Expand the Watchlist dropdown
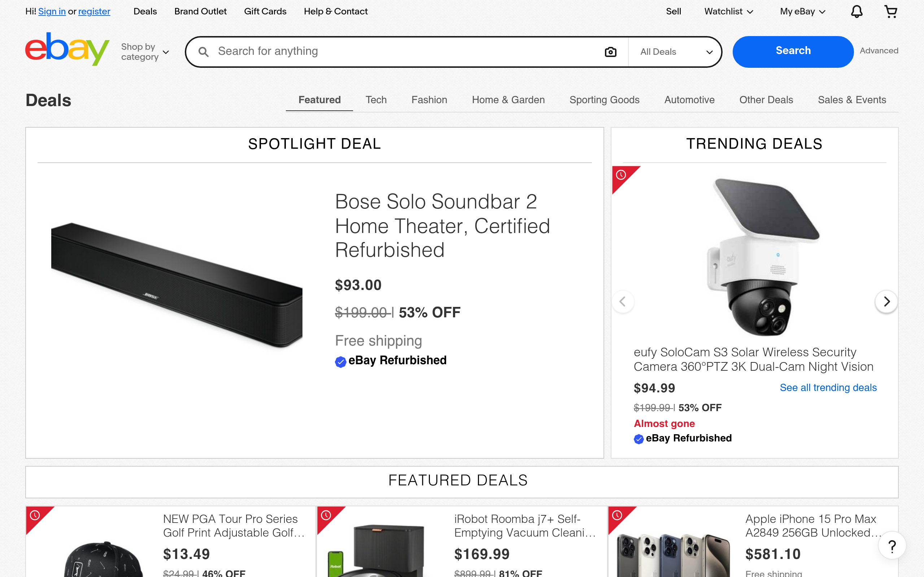 728,12
